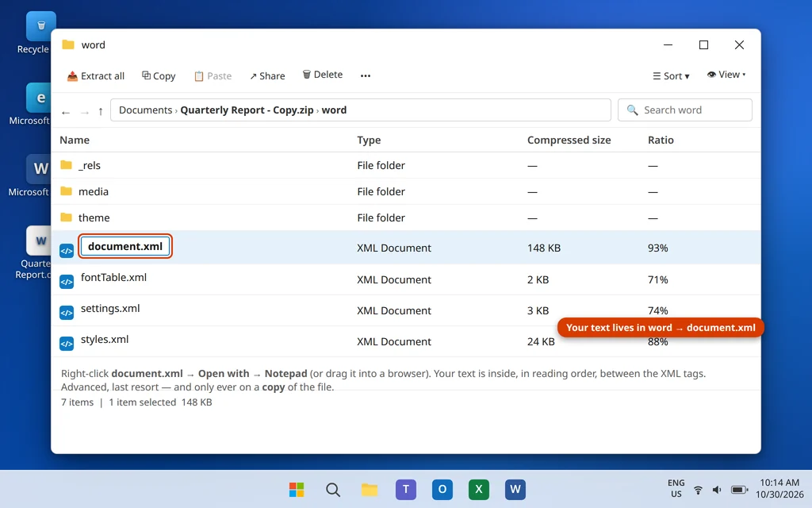Click the document.xml file icon
The width and height of the screenshot is (812, 508).
[x=67, y=251]
